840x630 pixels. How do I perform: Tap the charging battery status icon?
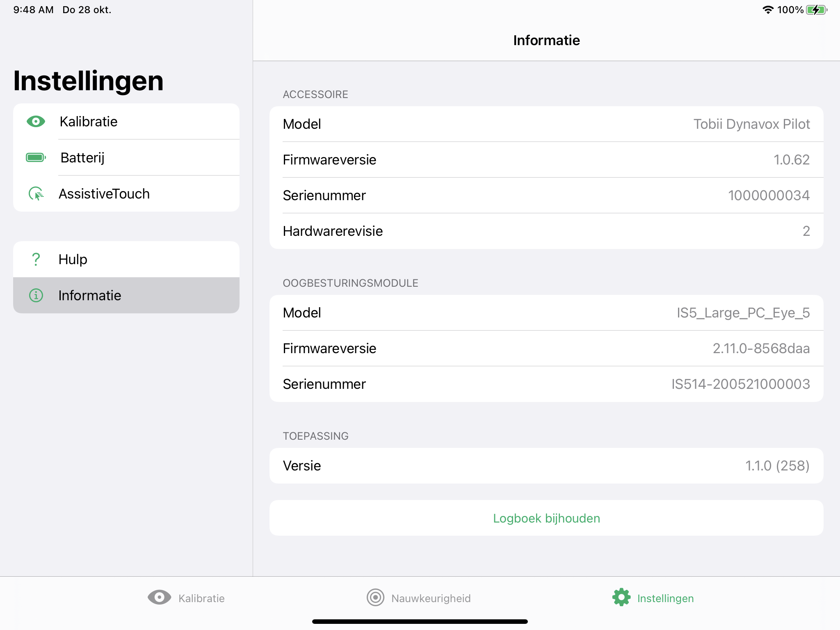click(x=817, y=10)
